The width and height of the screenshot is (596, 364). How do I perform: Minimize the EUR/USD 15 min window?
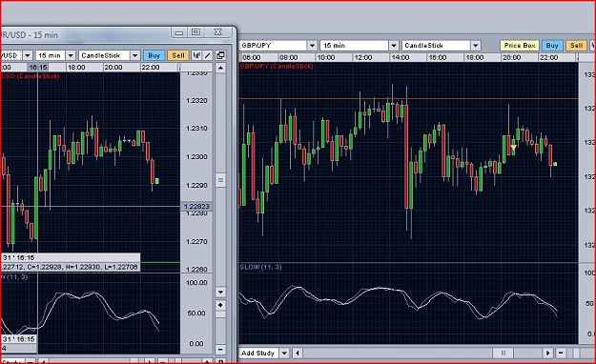pyautogui.click(x=179, y=32)
